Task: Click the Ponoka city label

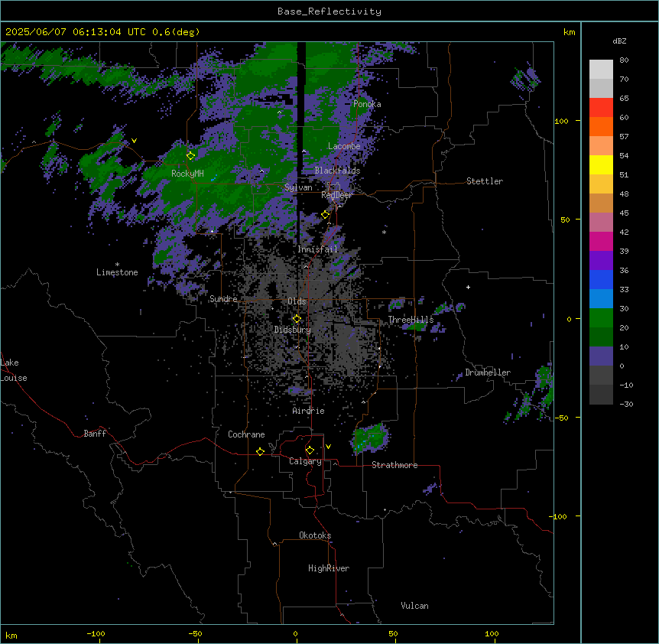Action: (x=367, y=104)
